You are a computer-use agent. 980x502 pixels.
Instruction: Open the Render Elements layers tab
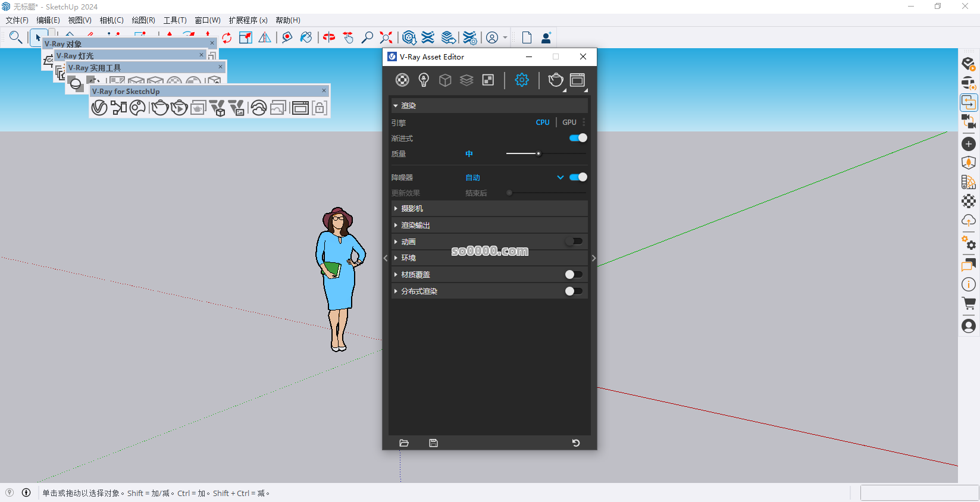[x=466, y=80]
